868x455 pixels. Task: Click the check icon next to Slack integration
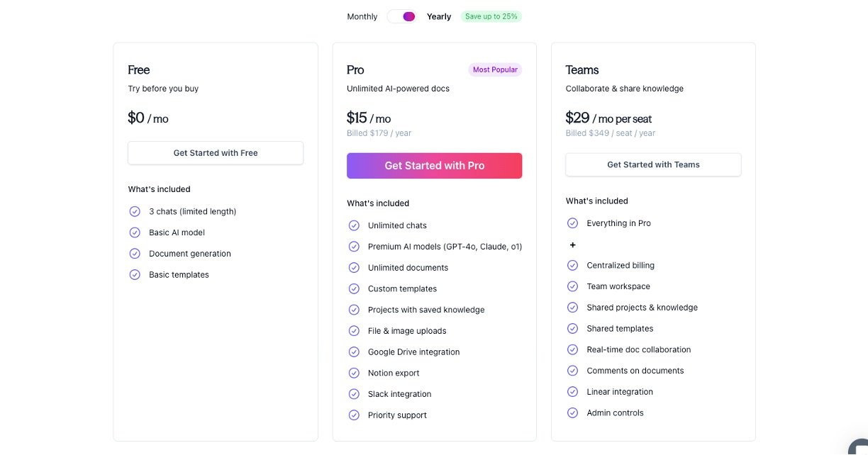pos(354,394)
